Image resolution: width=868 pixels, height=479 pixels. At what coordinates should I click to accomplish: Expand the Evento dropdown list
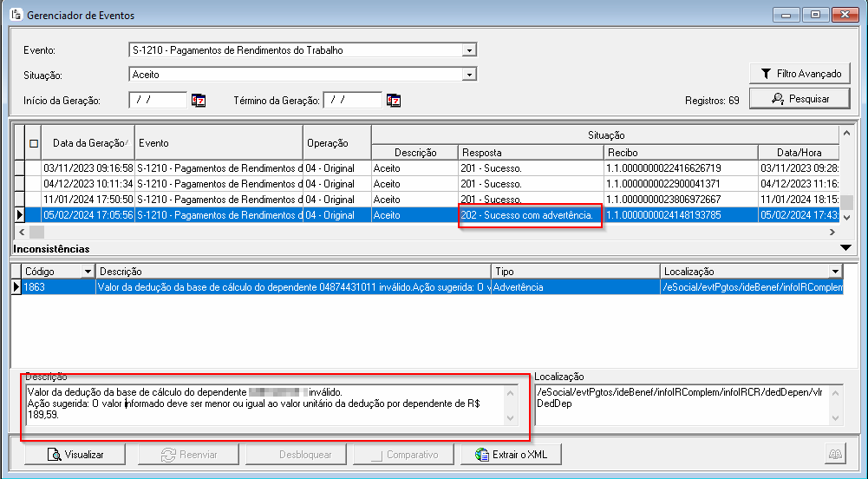click(x=469, y=50)
